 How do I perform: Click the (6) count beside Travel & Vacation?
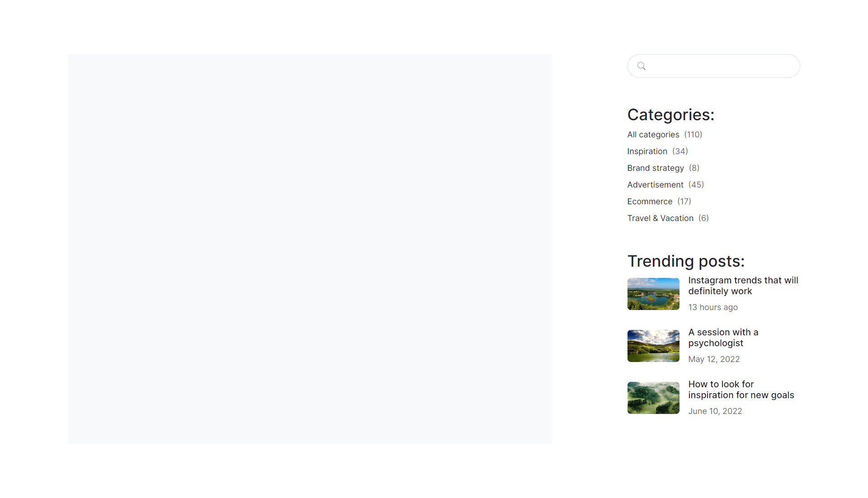point(703,218)
